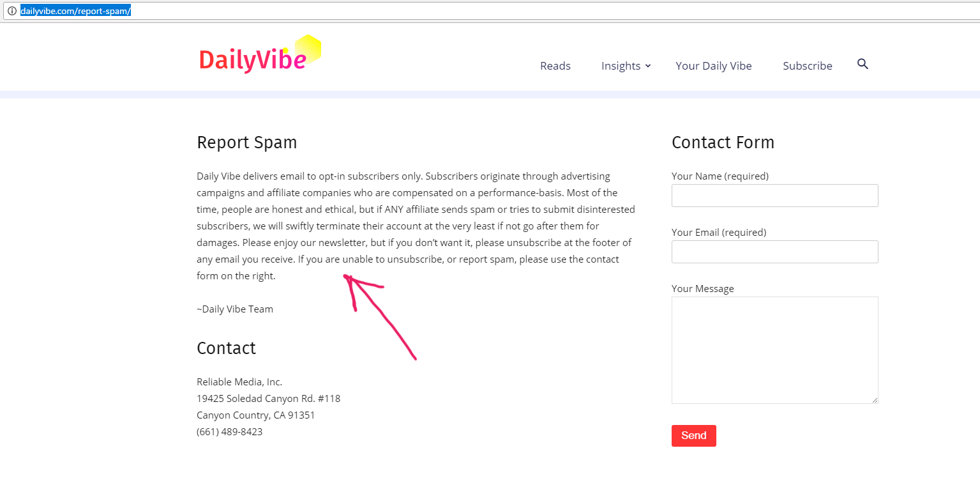
Task: Select the highlighted URL in address bar
Action: click(x=75, y=11)
